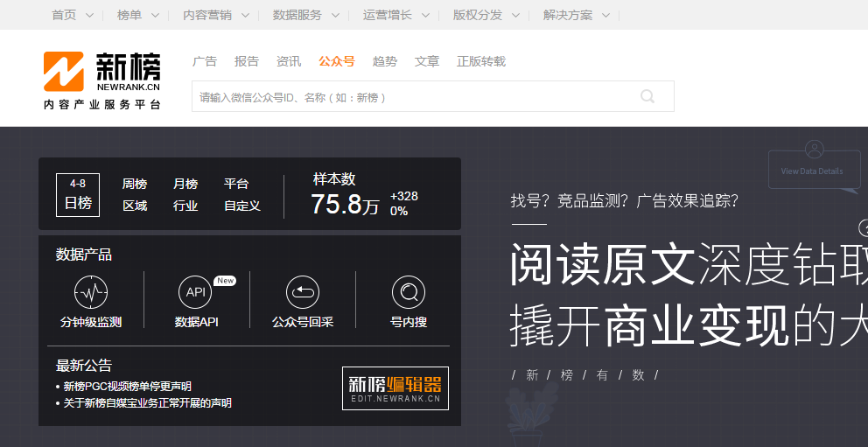Select the 公众号 search tab
The width and height of the screenshot is (868, 447).
pyautogui.click(x=337, y=61)
